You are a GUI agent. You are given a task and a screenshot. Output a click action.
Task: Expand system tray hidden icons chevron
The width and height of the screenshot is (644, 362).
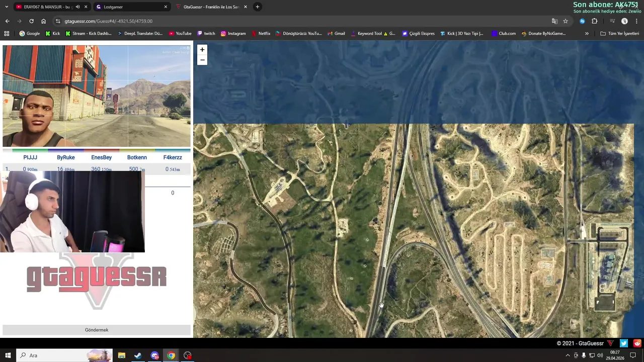pyautogui.click(x=568, y=355)
